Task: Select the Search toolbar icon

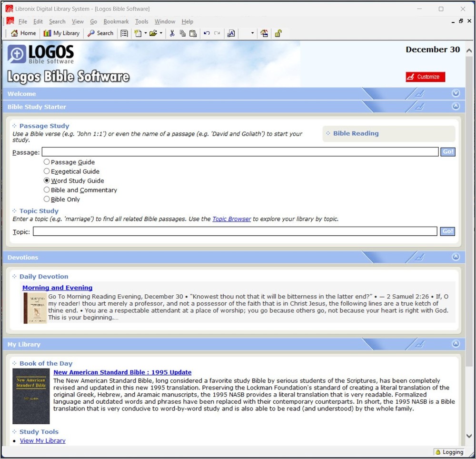Action: click(100, 33)
